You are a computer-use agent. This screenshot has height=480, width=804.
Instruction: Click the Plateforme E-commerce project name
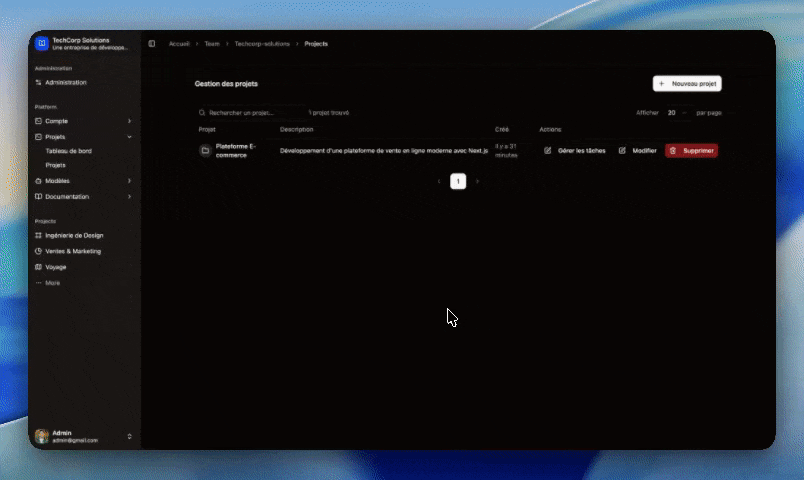[x=236, y=151]
